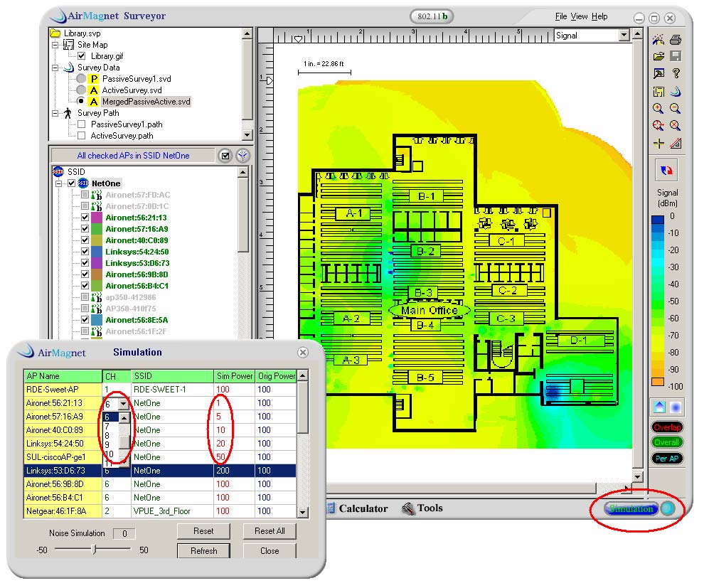Image resolution: width=704 pixels, height=588 pixels.
Task: Click the new project wizard icon
Action: coord(658,40)
